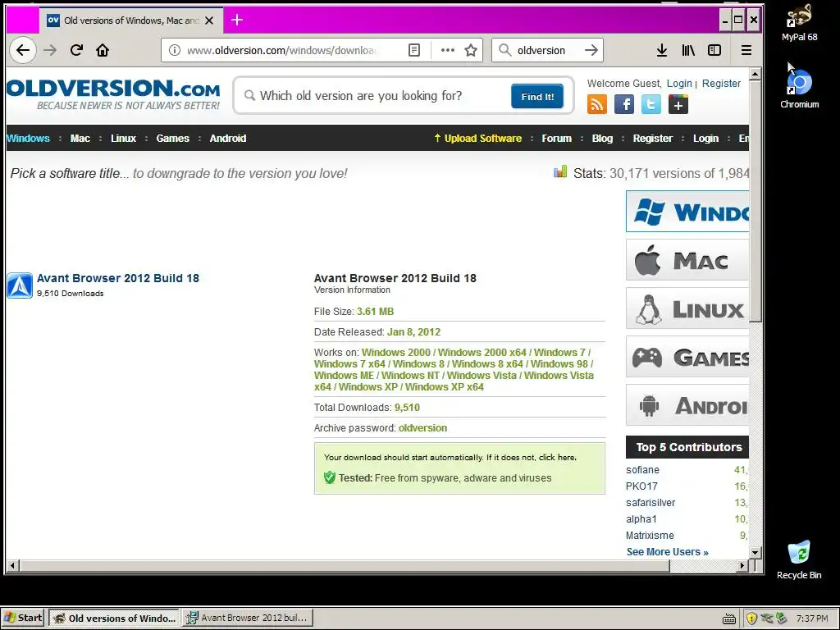Click Upload Software in nav bar
The image size is (840, 630).
477,138
